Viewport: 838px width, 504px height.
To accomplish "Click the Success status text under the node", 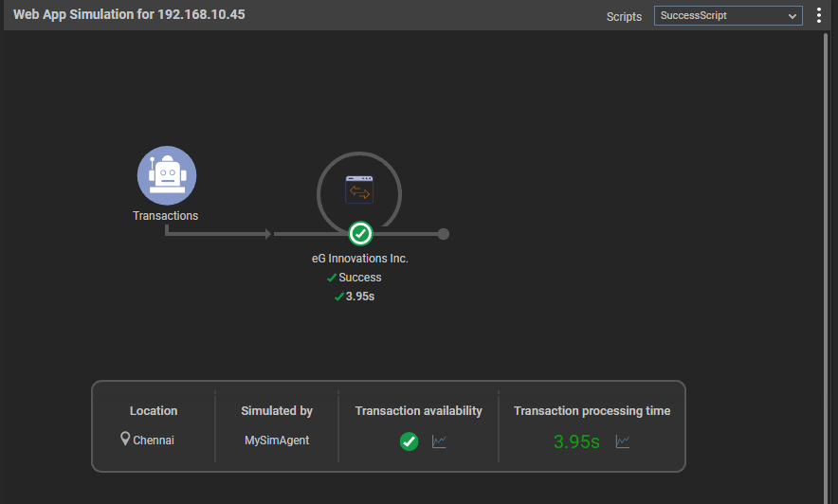I will coord(359,278).
